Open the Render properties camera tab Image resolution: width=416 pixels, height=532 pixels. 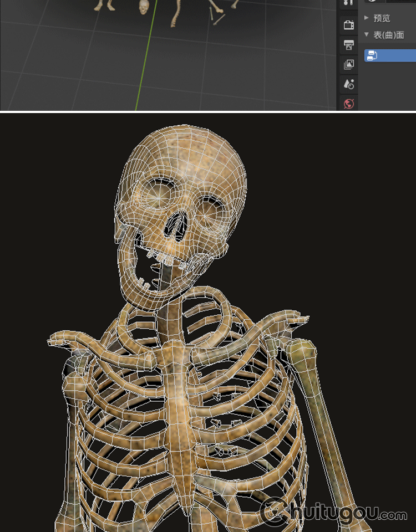tap(348, 25)
